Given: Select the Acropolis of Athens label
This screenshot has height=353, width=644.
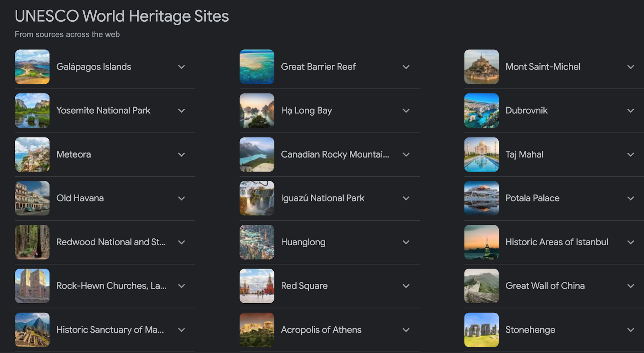Looking at the screenshot, I should coord(321,330).
